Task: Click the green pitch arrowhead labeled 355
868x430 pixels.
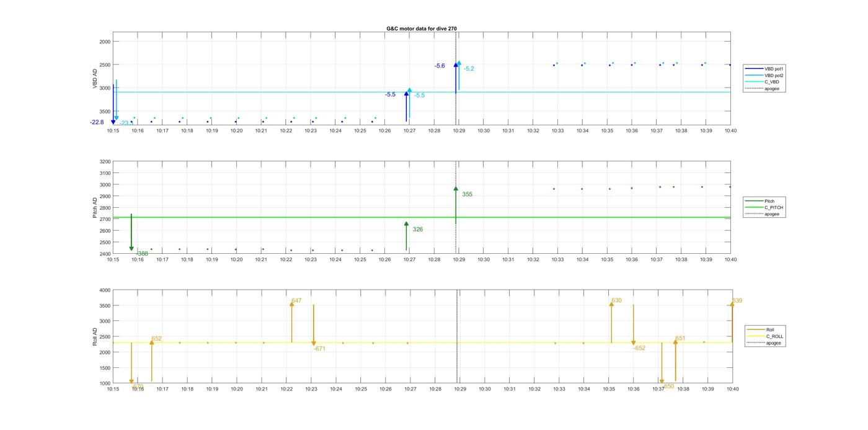Action: 456,189
